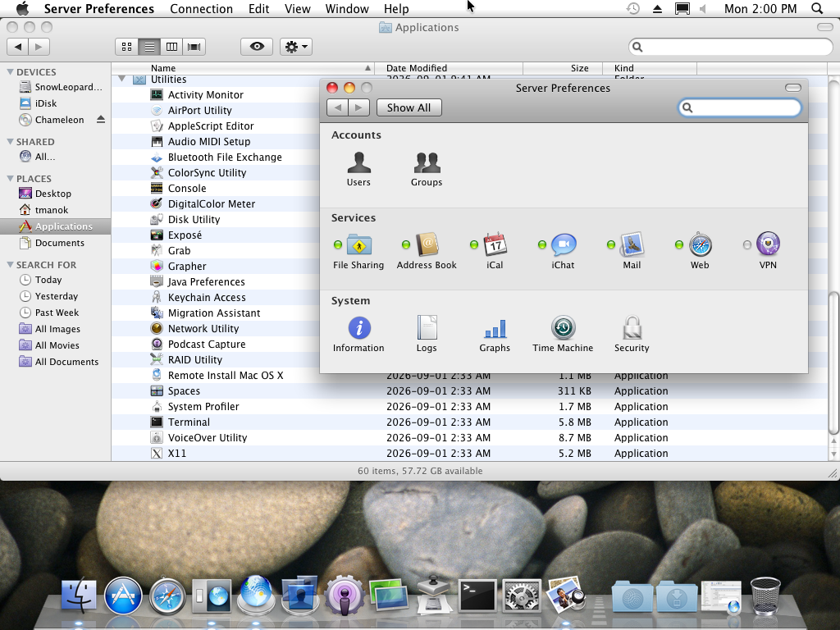Go forward in Server Preferences window
Screen dimensions: 840x630
pos(359,107)
